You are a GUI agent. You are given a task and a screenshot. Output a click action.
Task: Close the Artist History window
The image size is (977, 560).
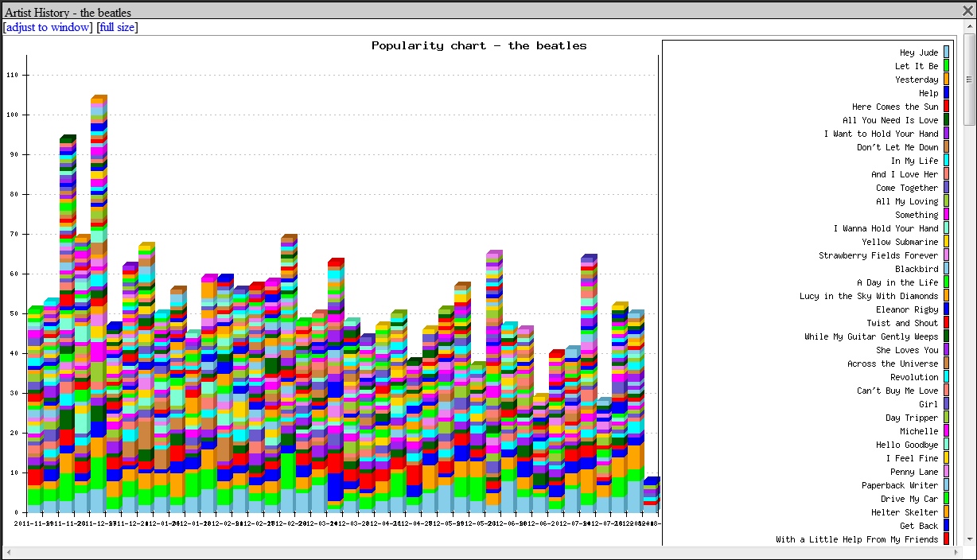click(x=967, y=10)
